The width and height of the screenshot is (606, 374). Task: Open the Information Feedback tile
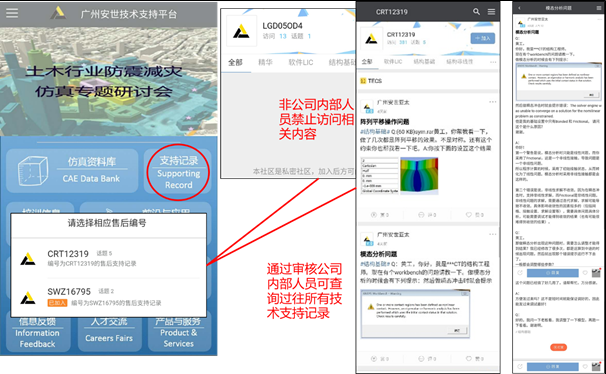coord(37,333)
